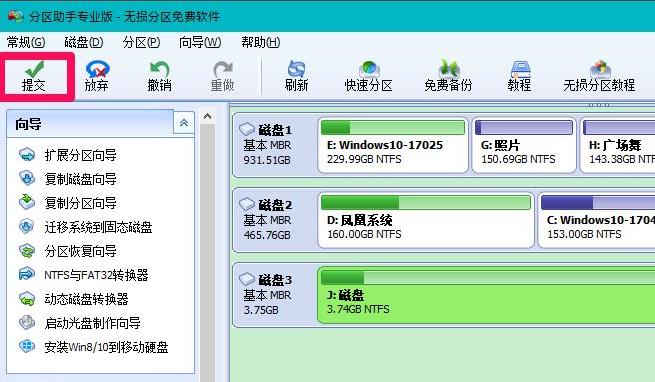The width and height of the screenshot is (655, 382).
Task: Click the 重做 (Redo) toolbar icon
Action: (x=223, y=69)
